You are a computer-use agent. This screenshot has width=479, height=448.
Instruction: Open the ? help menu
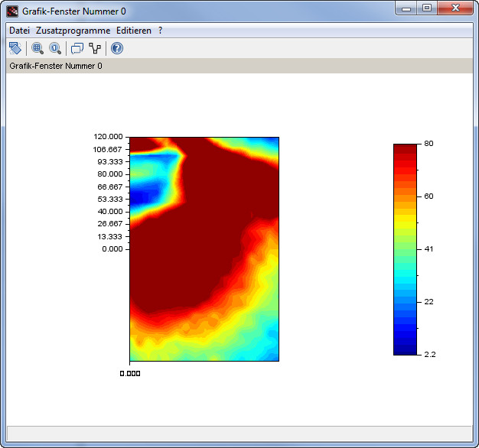tap(160, 31)
